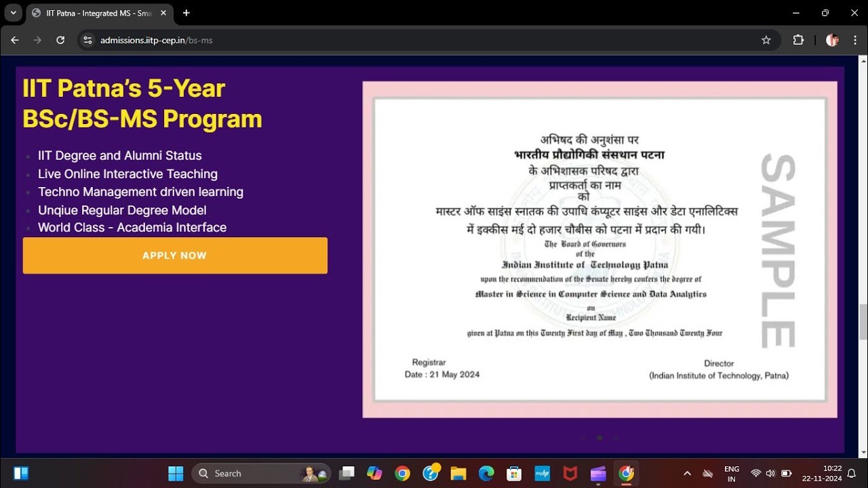This screenshot has width=868, height=488.
Task: Launch Microsoft Edge from the taskbar
Action: point(486,473)
